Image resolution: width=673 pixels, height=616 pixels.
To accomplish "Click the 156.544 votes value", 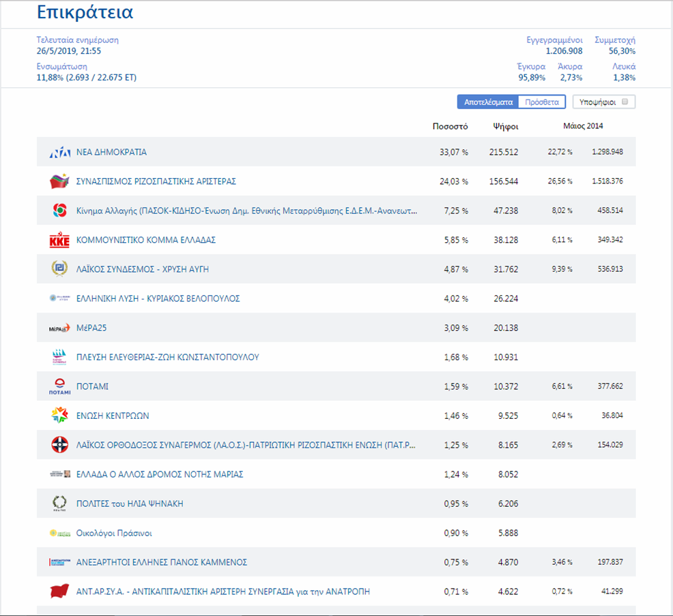I will [x=504, y=181].
